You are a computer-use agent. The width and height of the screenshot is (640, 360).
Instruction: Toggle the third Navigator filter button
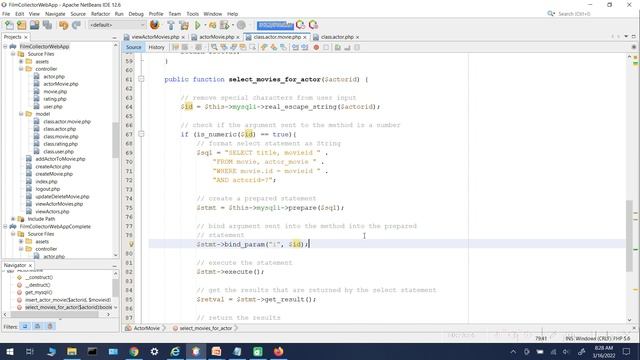[x=50, y=326]
